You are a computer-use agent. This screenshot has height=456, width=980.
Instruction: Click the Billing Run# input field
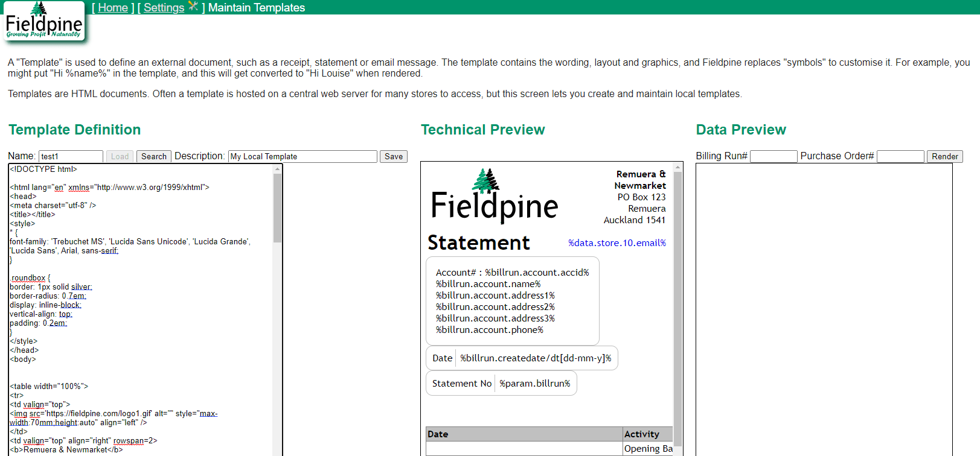point(773,156)
